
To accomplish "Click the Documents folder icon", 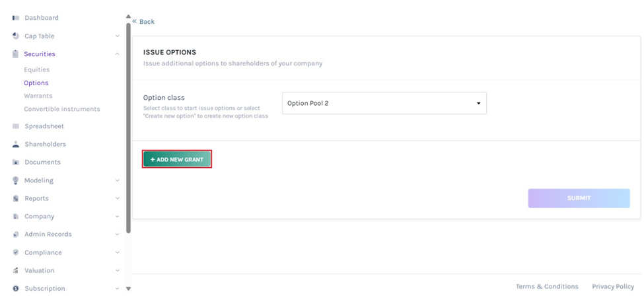I will [x=16, y=162].
